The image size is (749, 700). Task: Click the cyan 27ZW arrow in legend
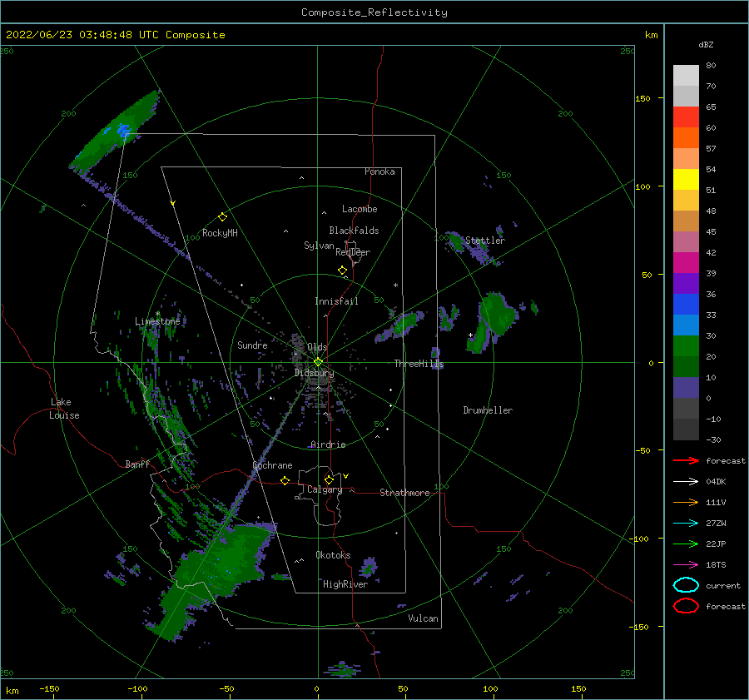(686, 524)
